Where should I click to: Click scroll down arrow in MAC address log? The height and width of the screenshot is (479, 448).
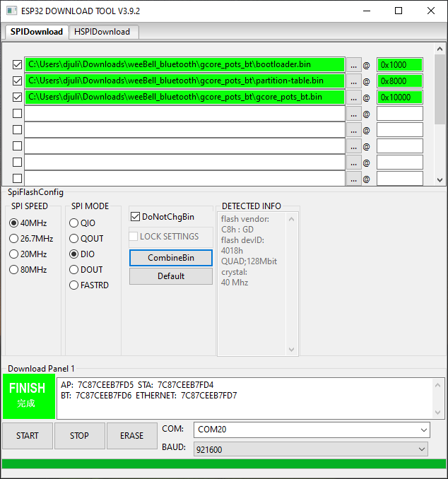437,413
